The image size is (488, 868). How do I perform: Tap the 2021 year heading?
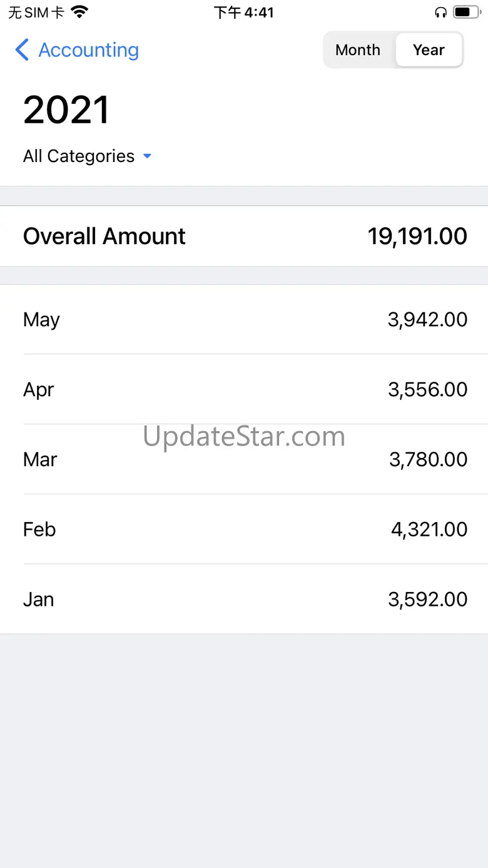click(66, 110)
